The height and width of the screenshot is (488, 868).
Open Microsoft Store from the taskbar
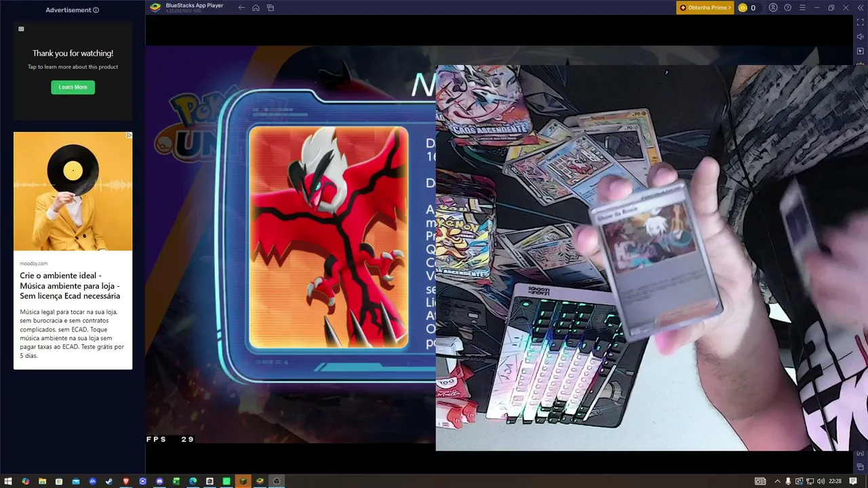click(59, 481)
